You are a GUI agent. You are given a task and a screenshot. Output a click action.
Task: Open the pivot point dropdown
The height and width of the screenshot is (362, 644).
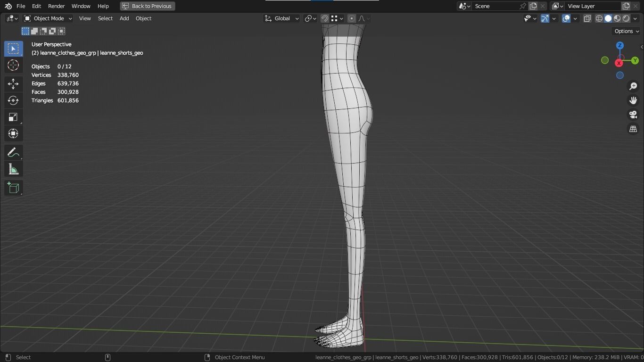point(310,18)
